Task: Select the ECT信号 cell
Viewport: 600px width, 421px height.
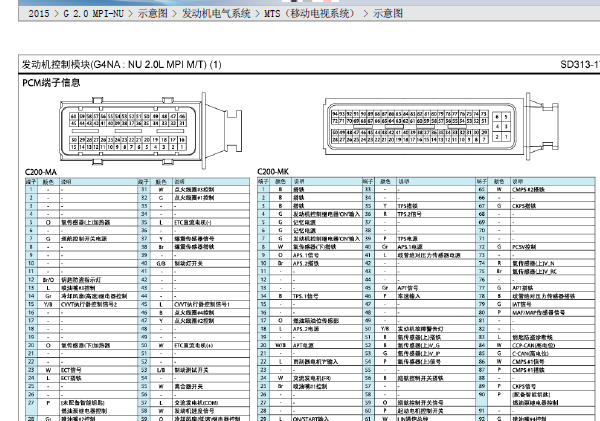Action: (72, 370)
